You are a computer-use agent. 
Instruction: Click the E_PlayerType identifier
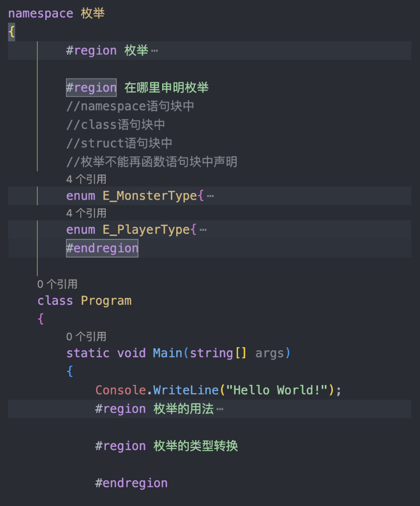pyautogui.click(x=146, y=230)
